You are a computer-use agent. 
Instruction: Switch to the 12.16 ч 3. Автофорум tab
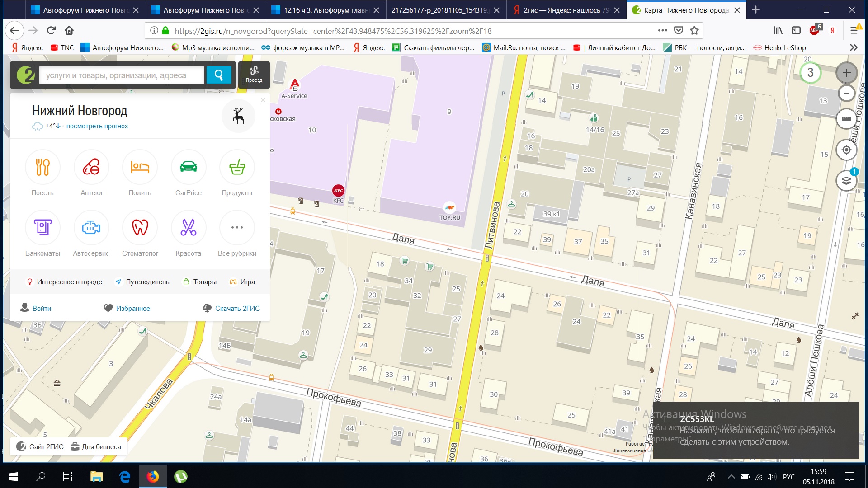click(x=325, y=10)
